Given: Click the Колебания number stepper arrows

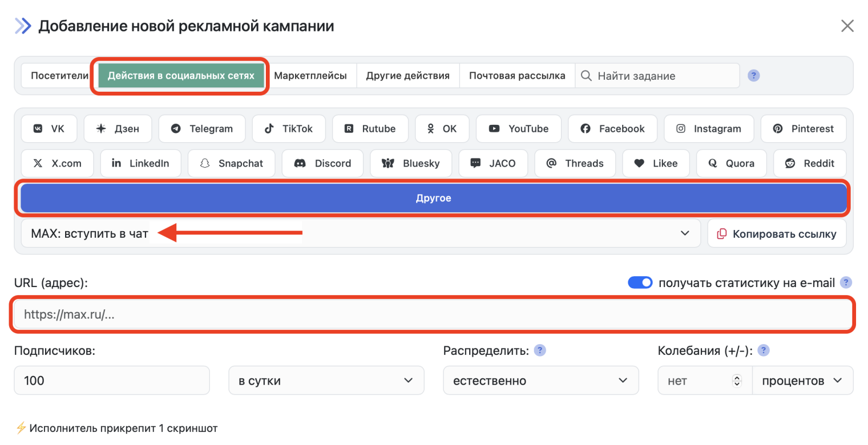Looking at the screenshot, I should tap(737, 380).
